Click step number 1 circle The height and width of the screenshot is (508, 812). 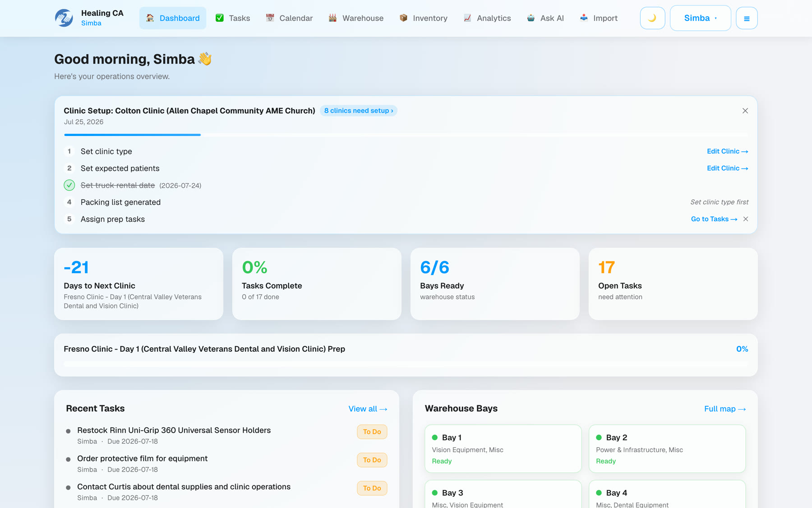69,151
